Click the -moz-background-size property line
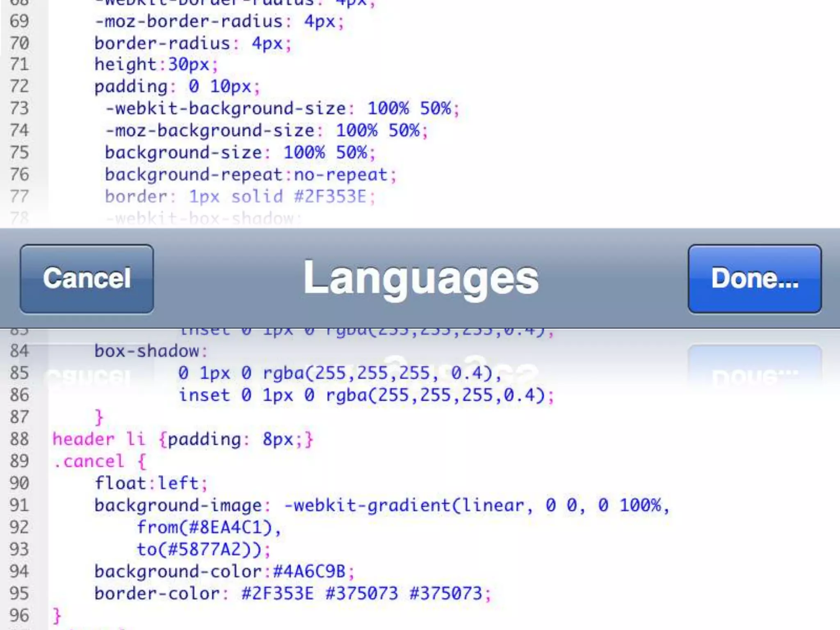 (267, 131)
